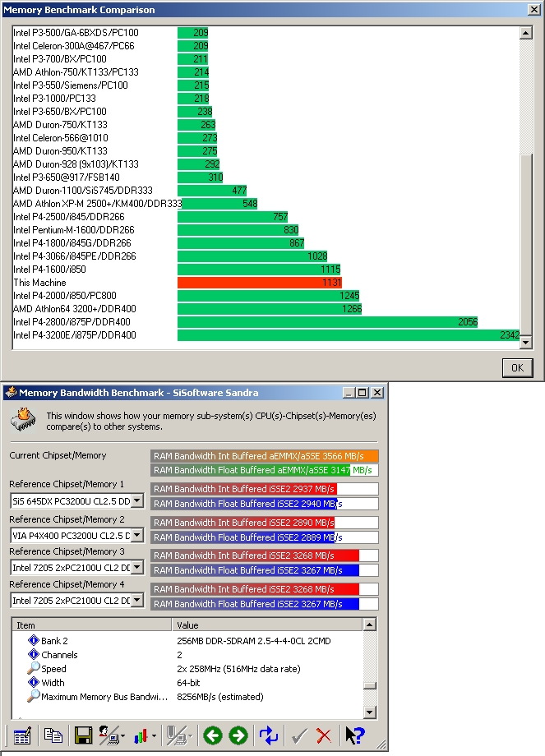The width and height of the screenshot is (545, 756).
Task: Click value '8256MB/s (estimated)'
Action: [x=220, y=697]
